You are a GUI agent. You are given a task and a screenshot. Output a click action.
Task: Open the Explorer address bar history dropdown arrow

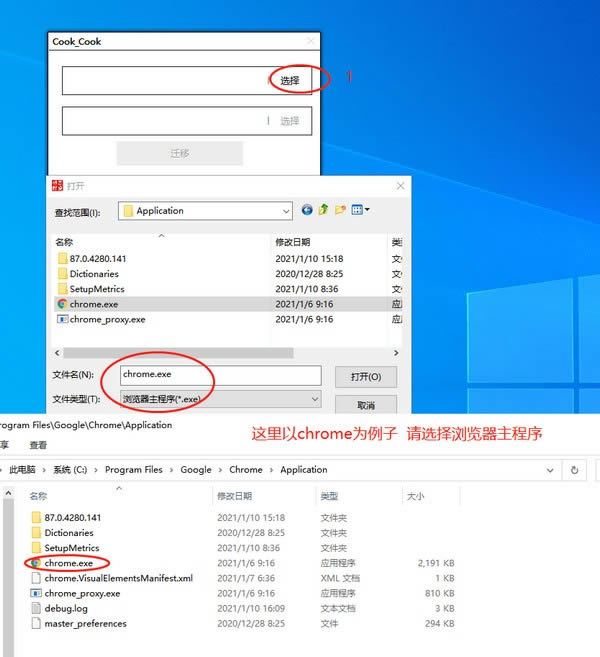point(549,469)
